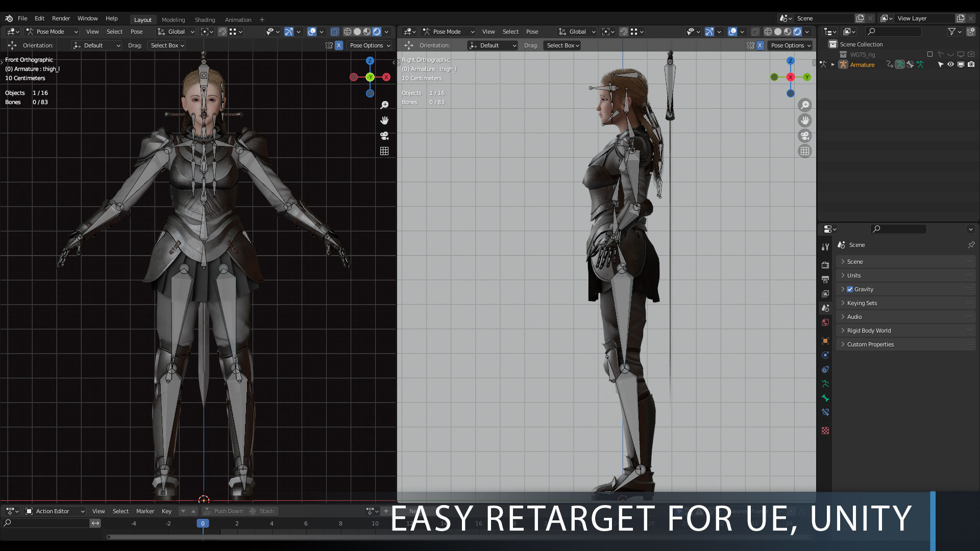Expand the Rigid Body World panel
Viewport: 980px width, 551px height.
(x=869, y=331)
